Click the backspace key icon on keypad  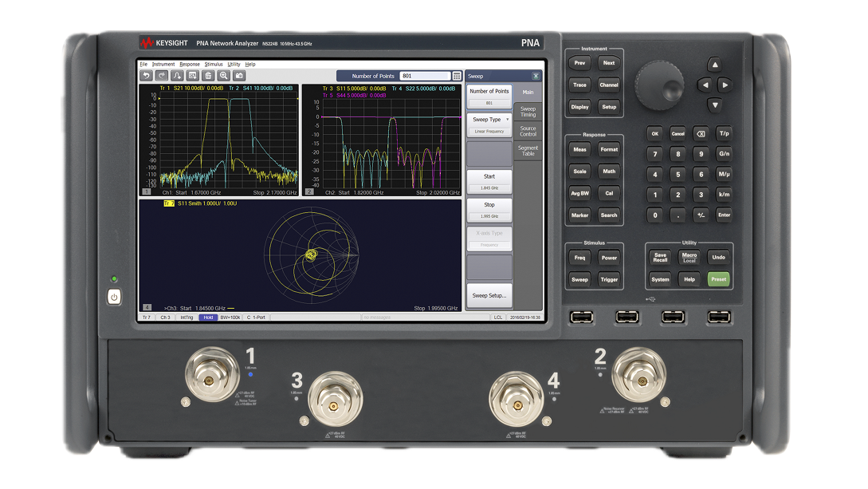pyautogui.click(x=701, y=133)
